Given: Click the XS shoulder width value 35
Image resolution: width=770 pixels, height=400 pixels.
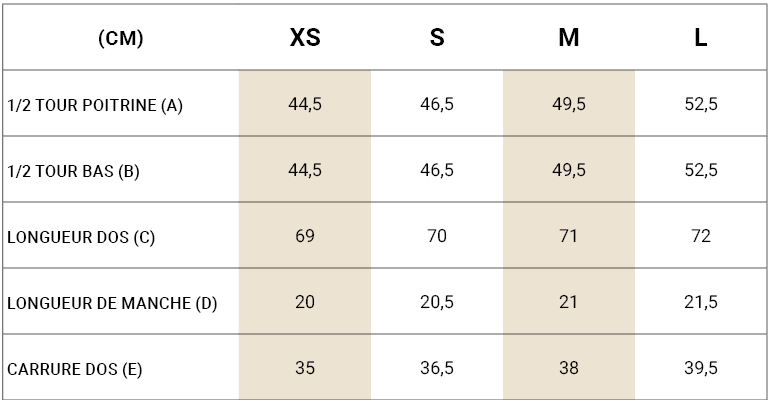Looking at the screenshot, I should (x=305, y=368).
